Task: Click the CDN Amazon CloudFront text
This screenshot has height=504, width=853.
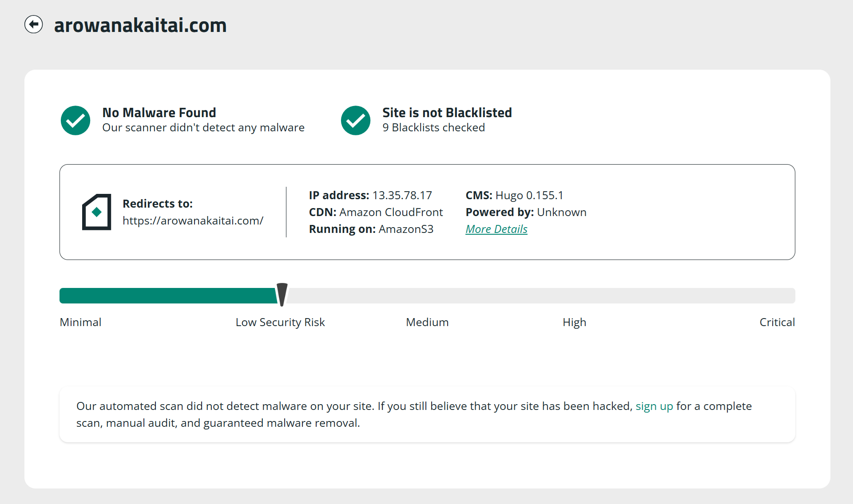Action: click(x=376, y=212)
